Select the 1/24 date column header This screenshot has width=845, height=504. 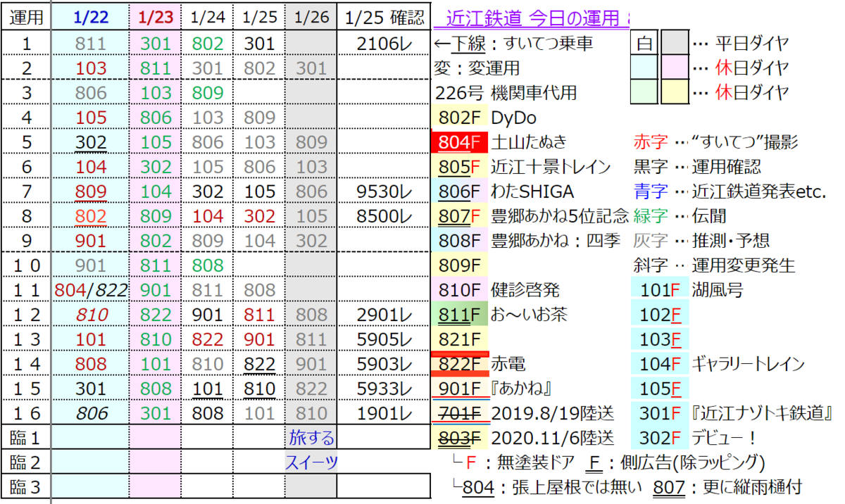point(207,18)
